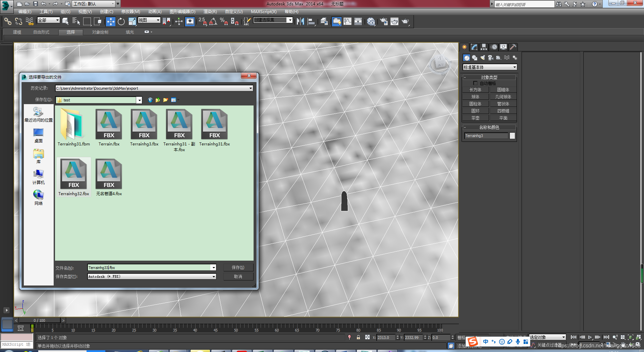Open the Modify panel tab

(474, 47)
